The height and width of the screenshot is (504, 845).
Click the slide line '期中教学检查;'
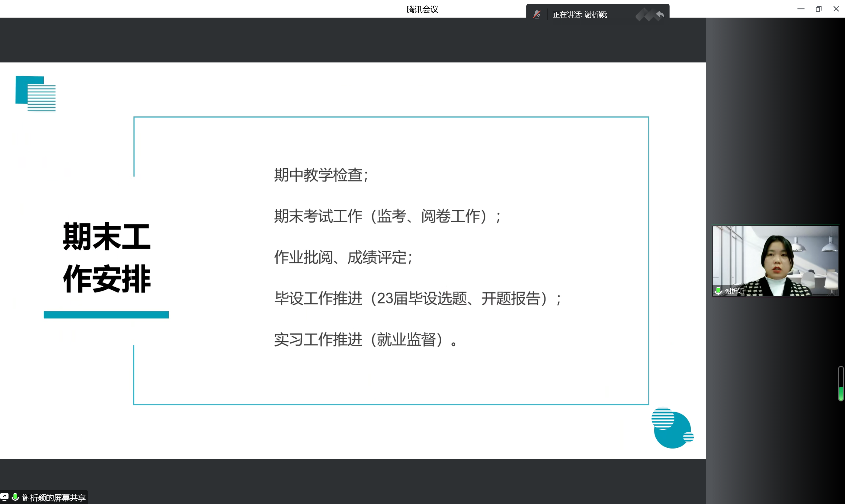[321, 175]
